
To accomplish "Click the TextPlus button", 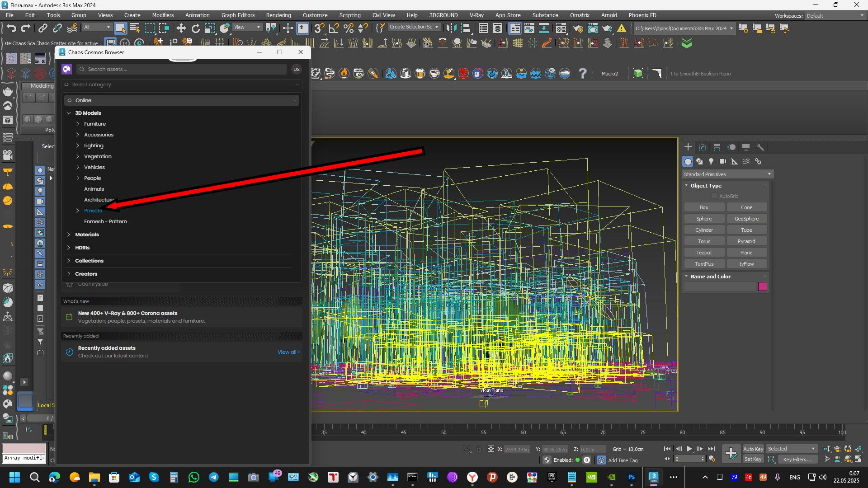I will click(x=704, y=264).
